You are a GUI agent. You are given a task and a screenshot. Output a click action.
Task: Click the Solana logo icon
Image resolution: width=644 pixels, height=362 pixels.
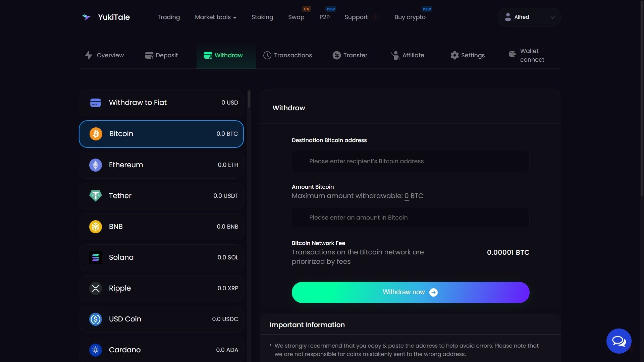(96, 257)
